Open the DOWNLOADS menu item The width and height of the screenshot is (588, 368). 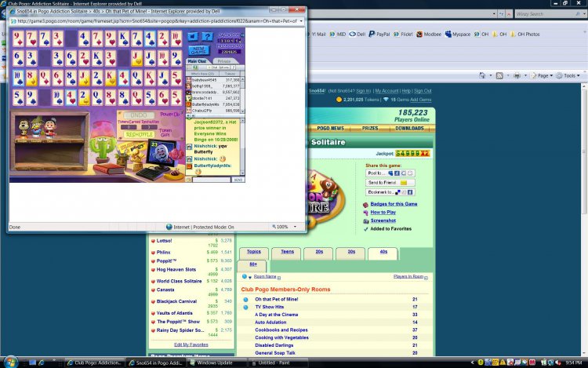click(x=409, y=129)
